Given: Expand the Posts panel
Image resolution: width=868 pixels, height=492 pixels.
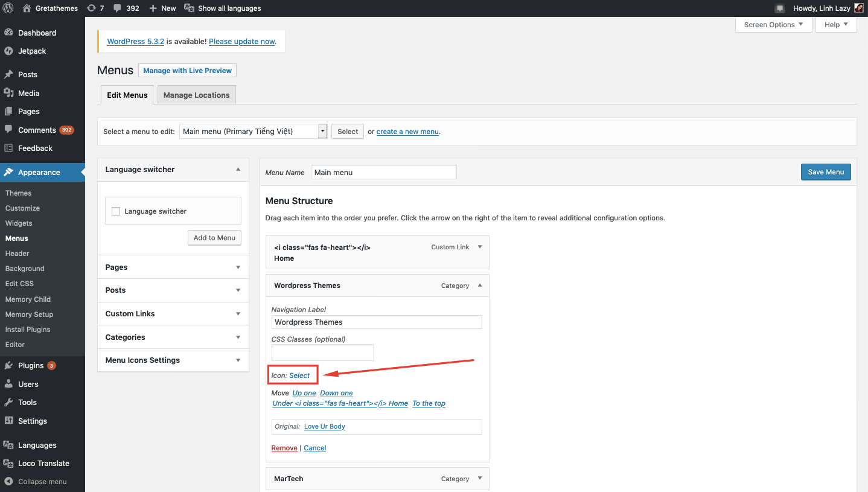Looking at the screenshot, I should [238, 290].
